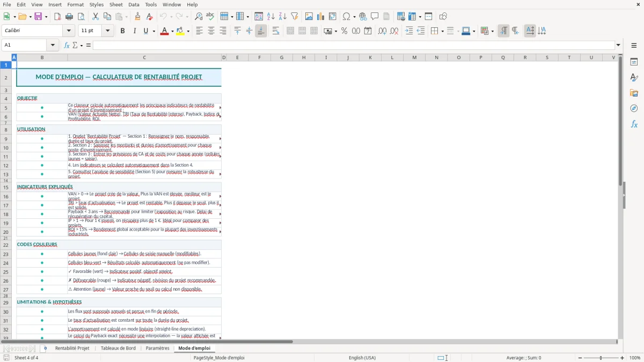Toggle Wrap Text

275,31
